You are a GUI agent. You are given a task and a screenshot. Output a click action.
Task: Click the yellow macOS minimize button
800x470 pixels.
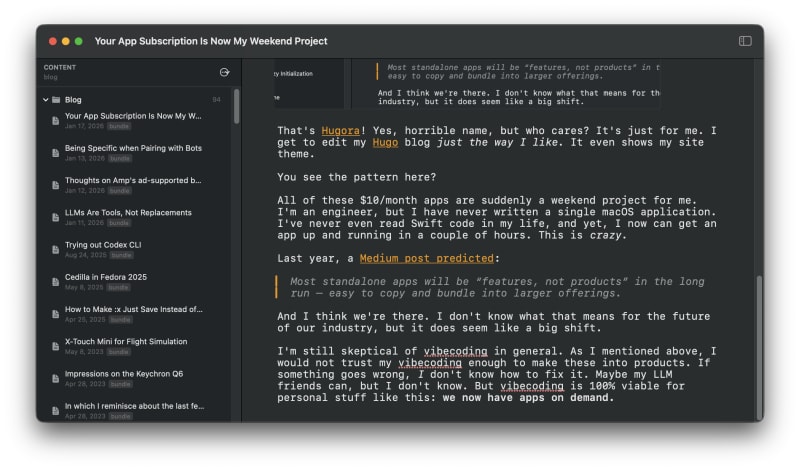click(66, 41)
